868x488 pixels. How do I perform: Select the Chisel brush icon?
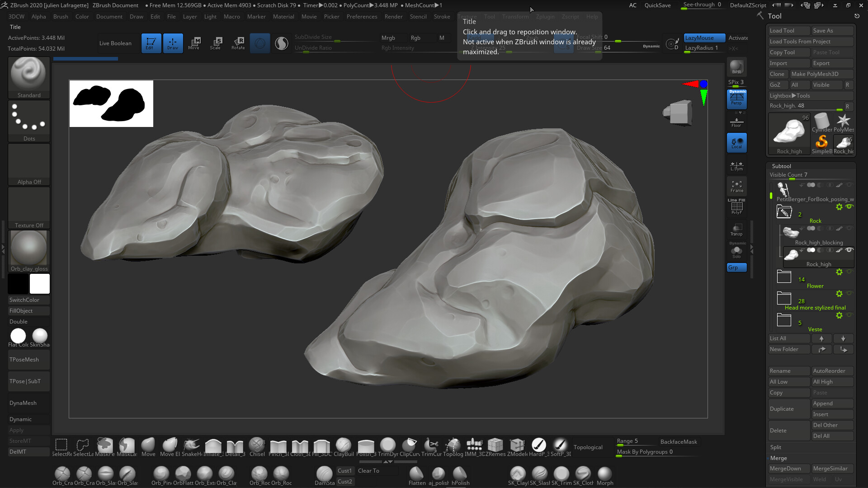pyautogui.click(x=257, y=447)
